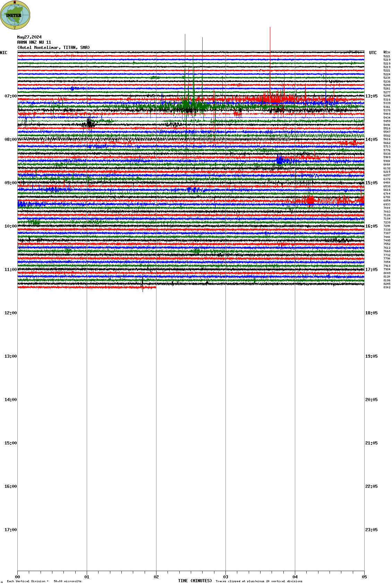Click the NIC time zone header

point(3,53)
